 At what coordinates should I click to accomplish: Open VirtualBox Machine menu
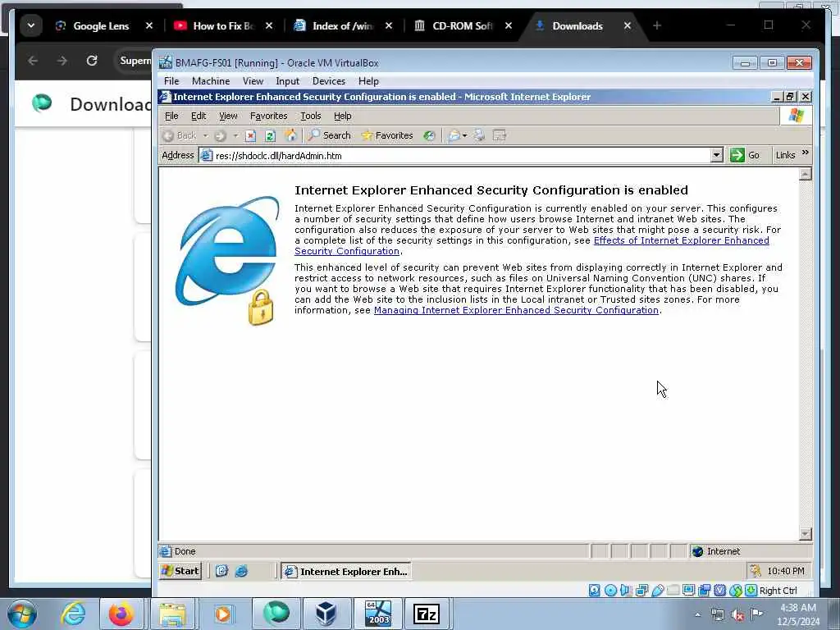click(x=211, y=81)
